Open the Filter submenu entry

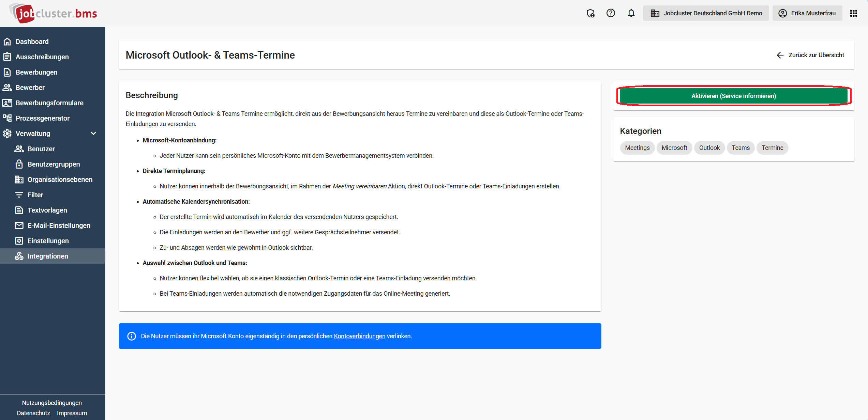[53, 195]
